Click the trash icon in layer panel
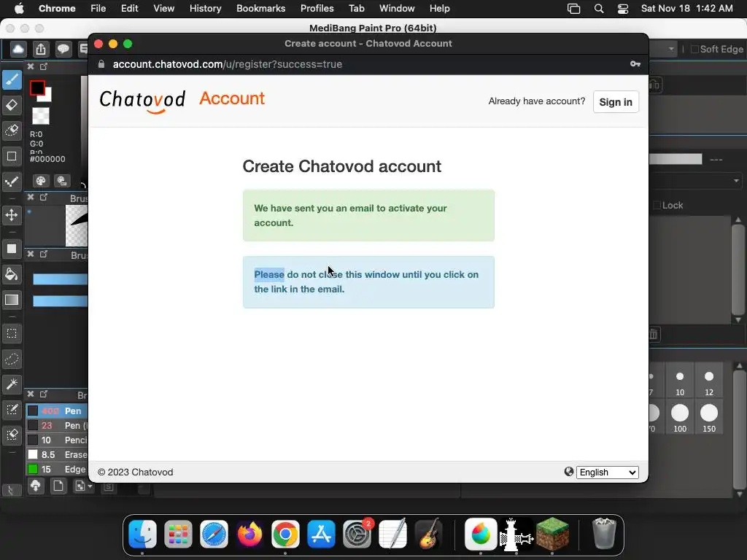This screenshot has height=560, width=747. 653,334
